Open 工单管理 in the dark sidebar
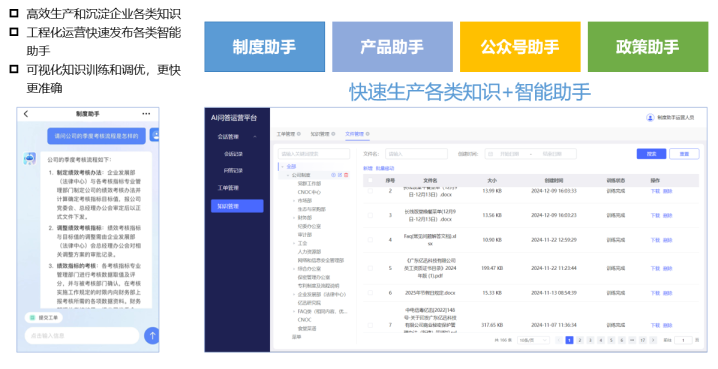This screenshot has height=369, width=718. pos(228,188)
